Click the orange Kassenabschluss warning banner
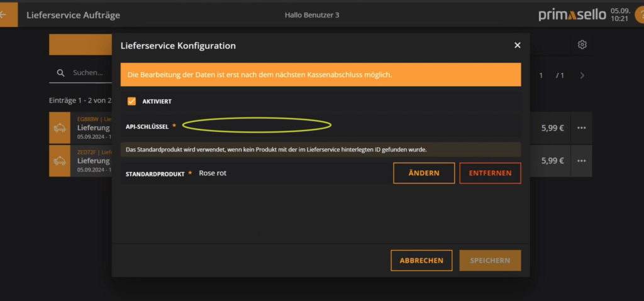The height and width of the screenshot is (301, 644). click(321, 75)
